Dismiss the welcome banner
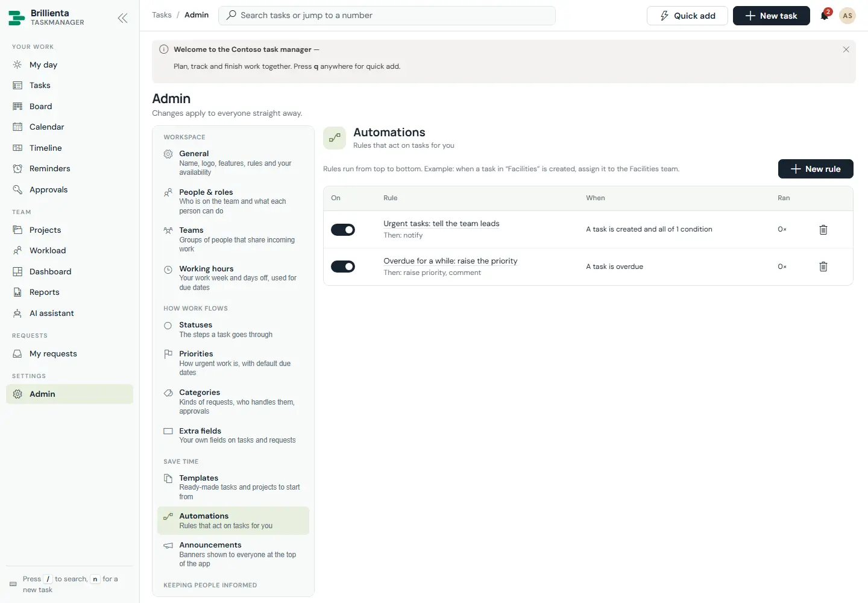Image resolution: width=868 pixels, height=603 pixels. coord(846,49)
